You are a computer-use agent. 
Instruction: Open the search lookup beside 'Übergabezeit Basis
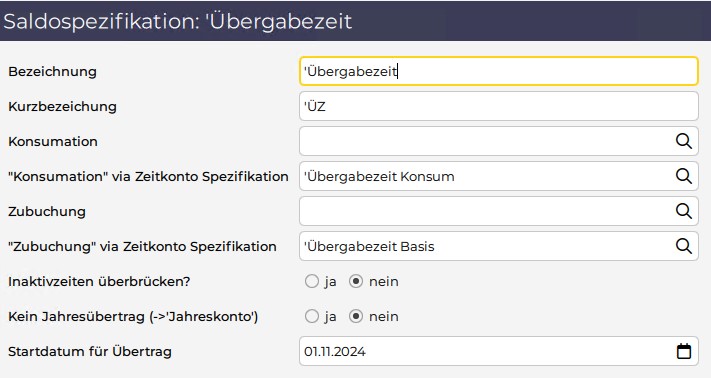683,246
